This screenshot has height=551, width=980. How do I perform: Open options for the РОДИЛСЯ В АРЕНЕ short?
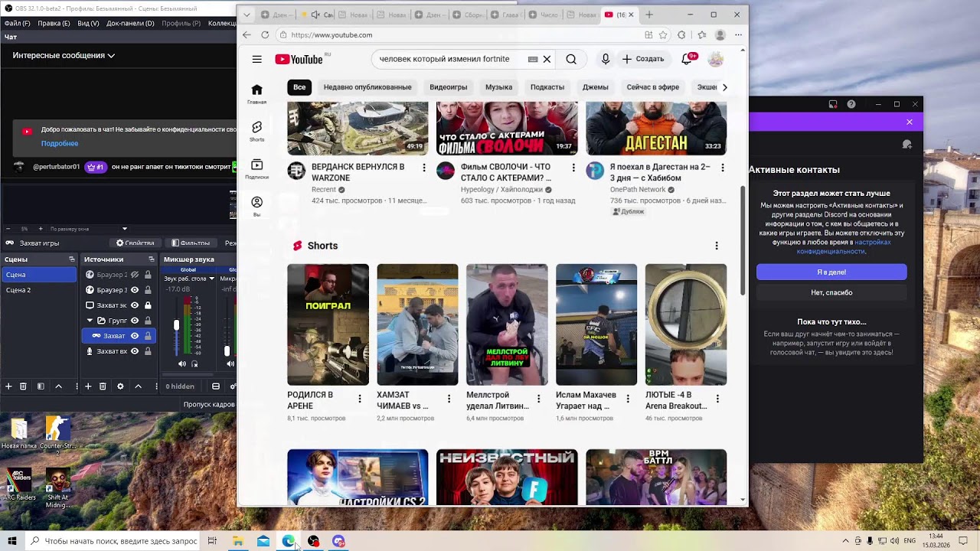click(x=360, y=399)
